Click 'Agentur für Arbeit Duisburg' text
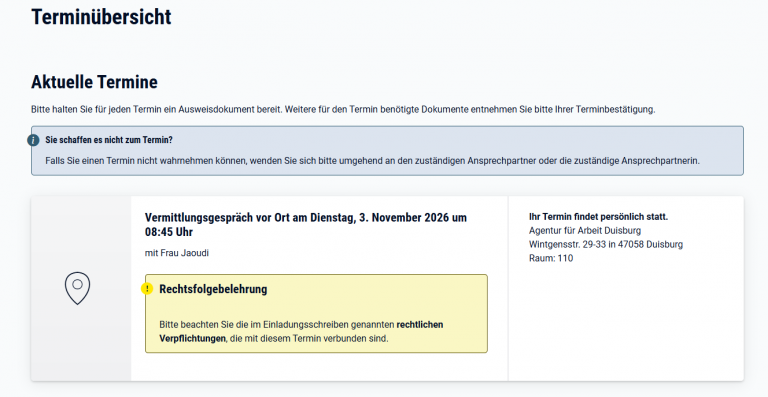 click(585, 231)
